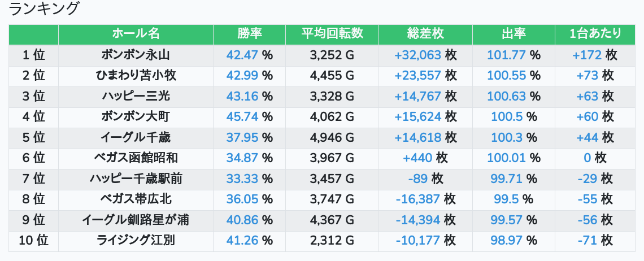Click the ホール名 column header
Viewport: 644px width, 261px height.
(136, 34)
